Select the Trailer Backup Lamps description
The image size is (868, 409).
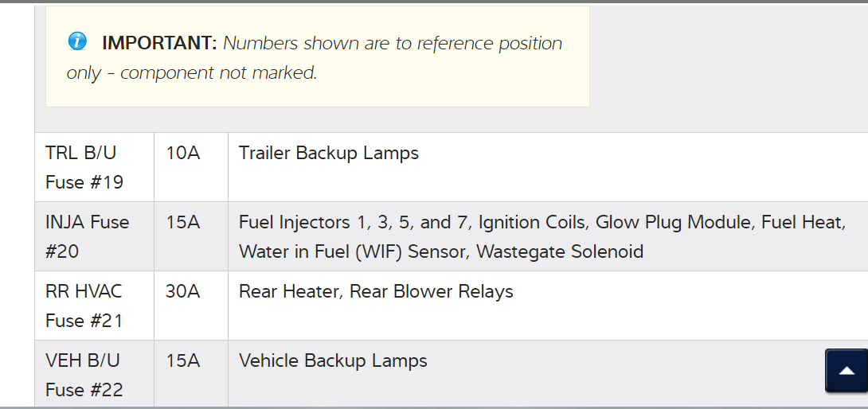pyautogui.click(x=329, y=154)
